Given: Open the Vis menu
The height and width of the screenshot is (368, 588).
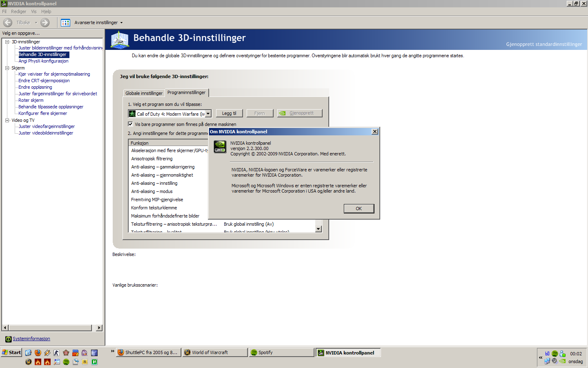Looking at the screenshot, I should tap(34, 11).
